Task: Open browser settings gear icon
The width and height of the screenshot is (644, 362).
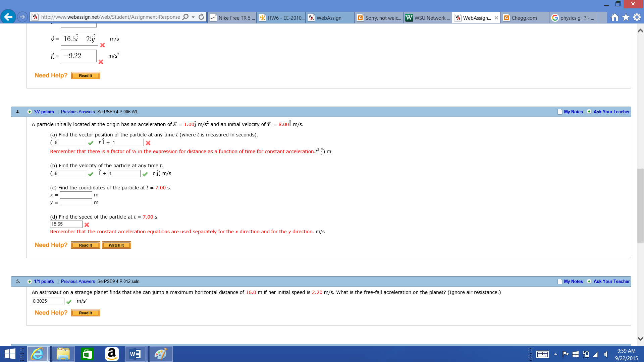Action: click(637, 17)
